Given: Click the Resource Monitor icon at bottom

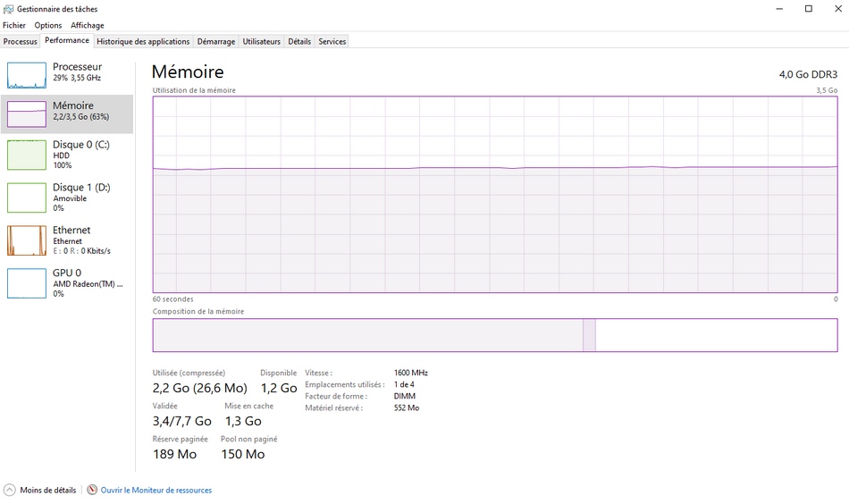Looking at the screenshot, I should click(92, 490).
